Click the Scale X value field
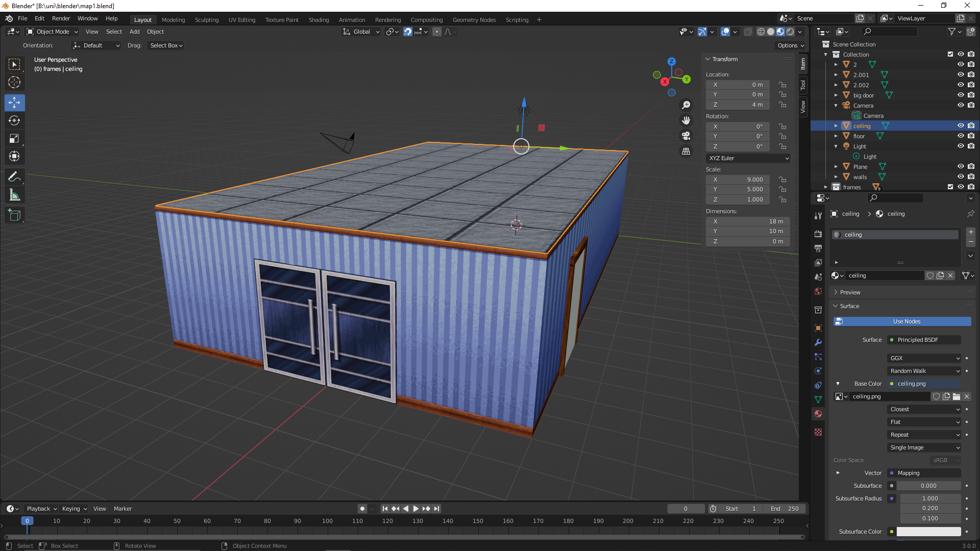The image size is (980, 551). tap(738, 180)
